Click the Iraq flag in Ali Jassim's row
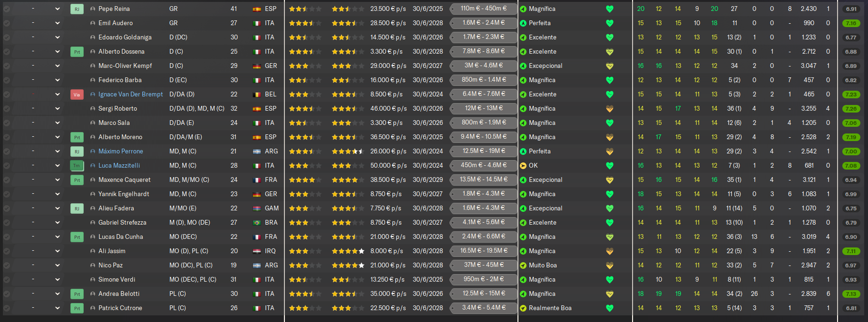 pos(257,251)
